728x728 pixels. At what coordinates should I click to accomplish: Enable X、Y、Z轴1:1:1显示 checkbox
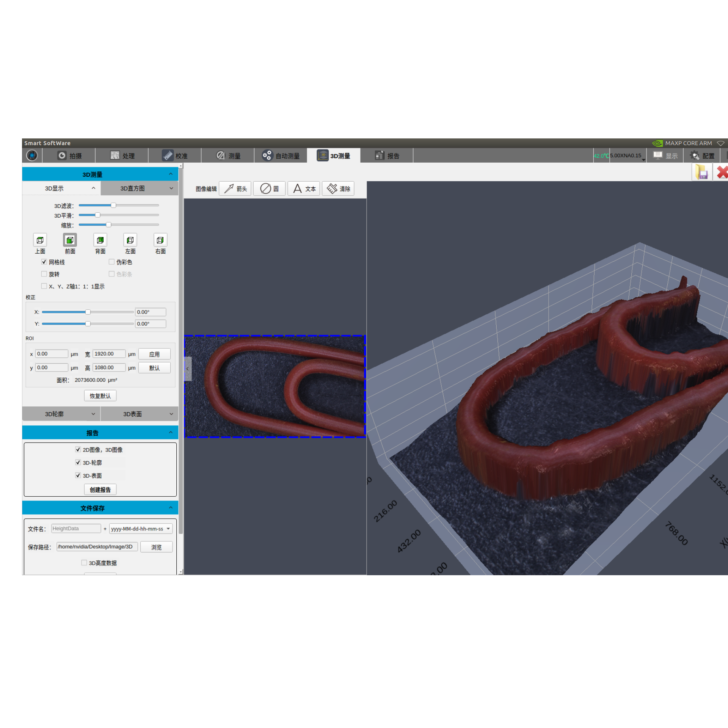pos(44,286)
